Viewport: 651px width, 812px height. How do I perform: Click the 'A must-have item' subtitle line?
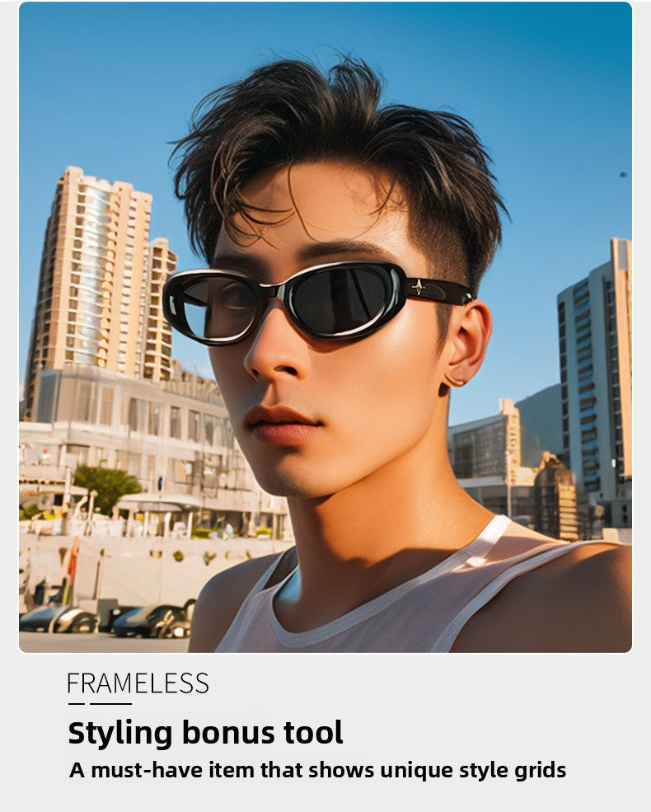(317, 770)
